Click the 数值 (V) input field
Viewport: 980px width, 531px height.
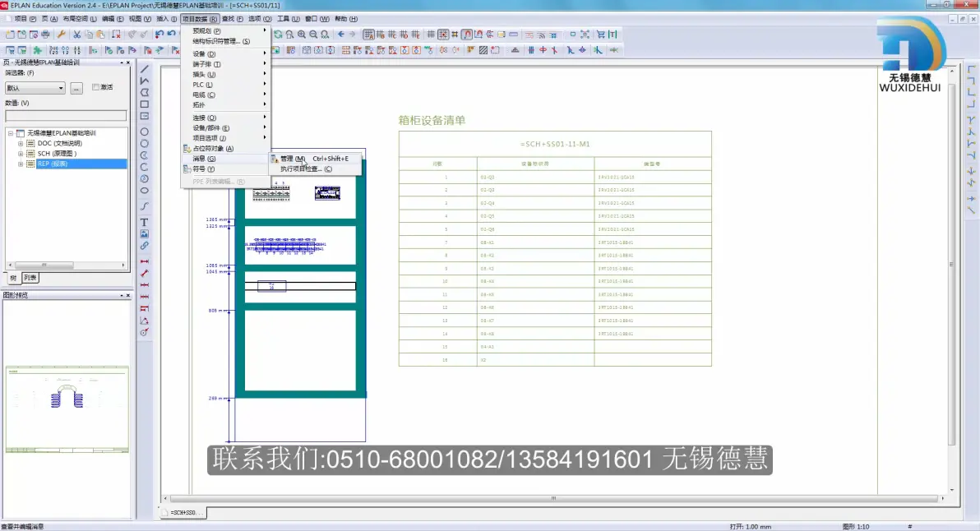[x=66, y=116]
